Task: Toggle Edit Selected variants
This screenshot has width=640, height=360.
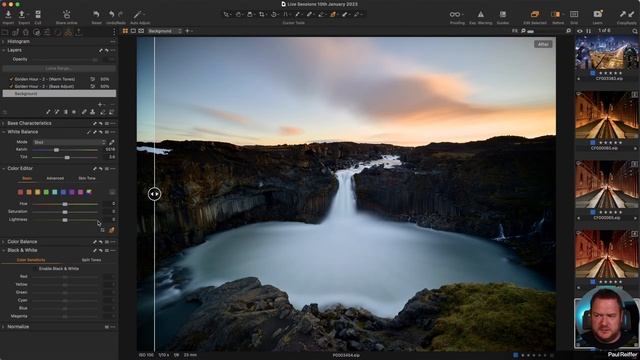Action: pyautogui.click(x=535, y=14)
